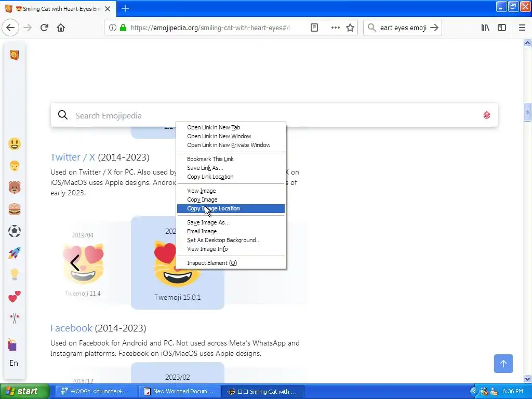
Task: Show site information for emojipedia.org
Action: pos(112,28)
